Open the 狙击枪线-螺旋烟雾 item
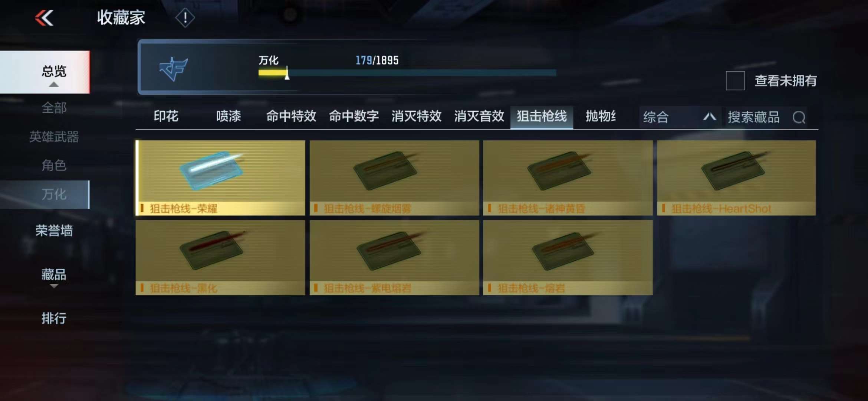 [x=394, y=178]
